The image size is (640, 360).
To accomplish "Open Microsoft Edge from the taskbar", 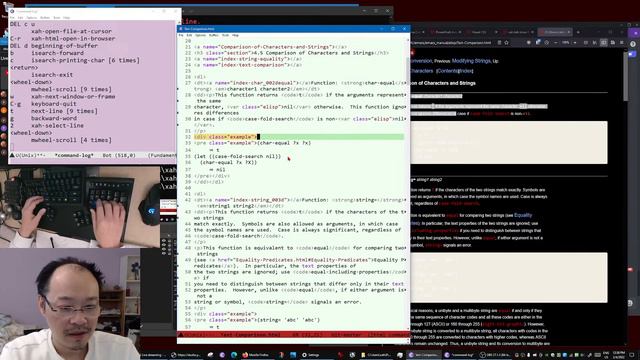I will [233, 355].
